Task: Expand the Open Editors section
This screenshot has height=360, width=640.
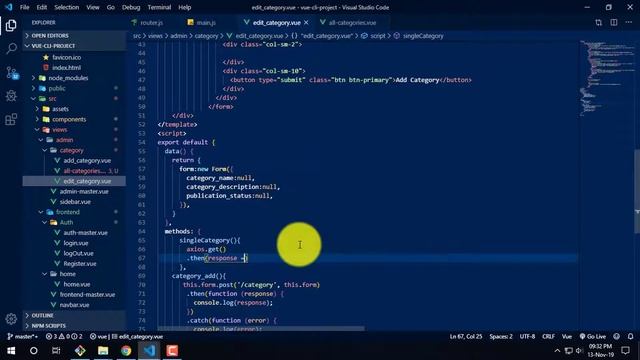Action: (74, 36)
